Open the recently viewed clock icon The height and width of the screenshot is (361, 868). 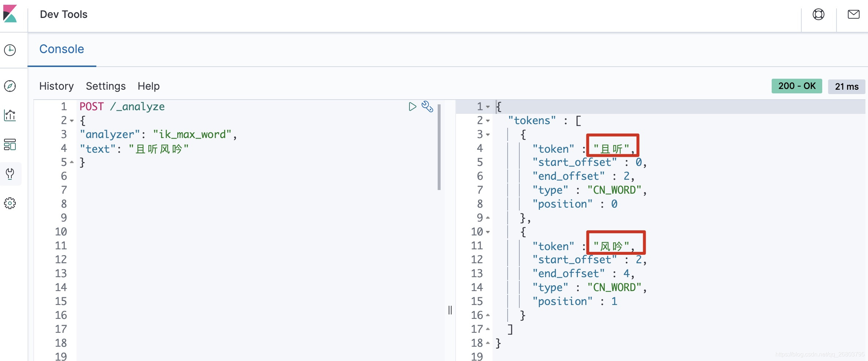click(10, 50)
